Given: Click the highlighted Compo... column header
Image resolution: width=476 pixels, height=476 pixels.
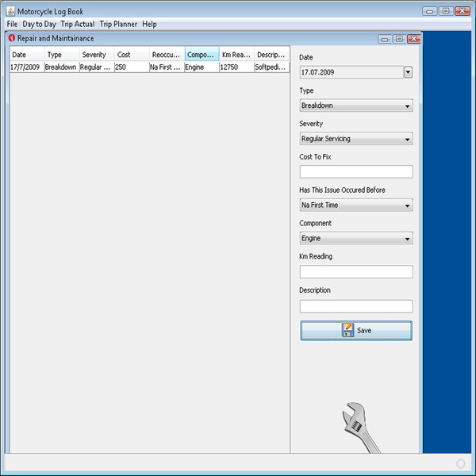Looking at the screenshot, I should [x=202, y=55].
